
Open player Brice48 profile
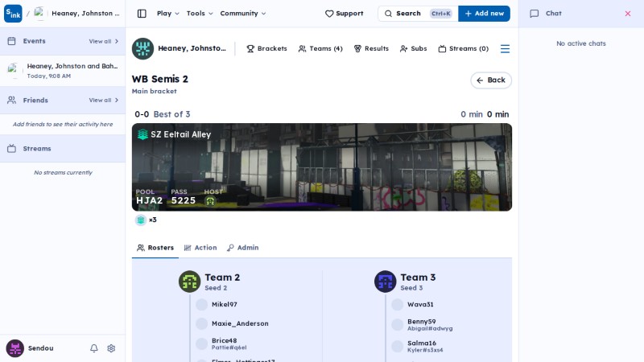(225, 340)
